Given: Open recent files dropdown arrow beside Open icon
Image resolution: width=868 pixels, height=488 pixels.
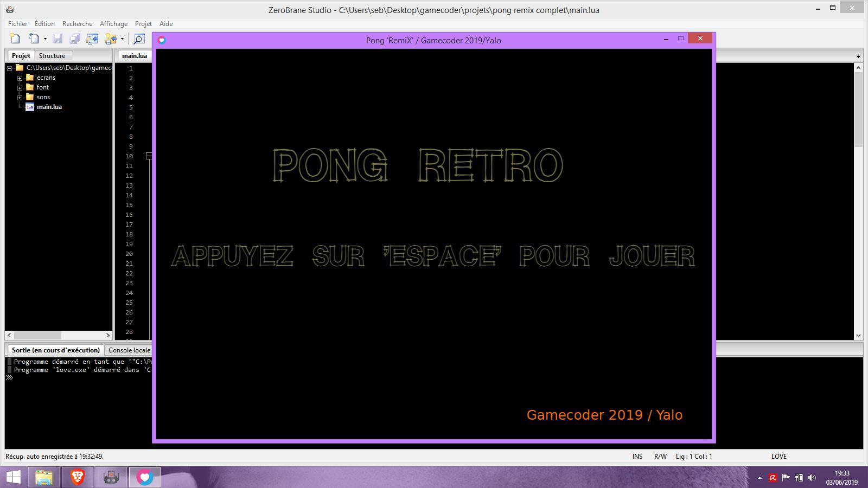Looking at the screenshot, I should [45, 39].
